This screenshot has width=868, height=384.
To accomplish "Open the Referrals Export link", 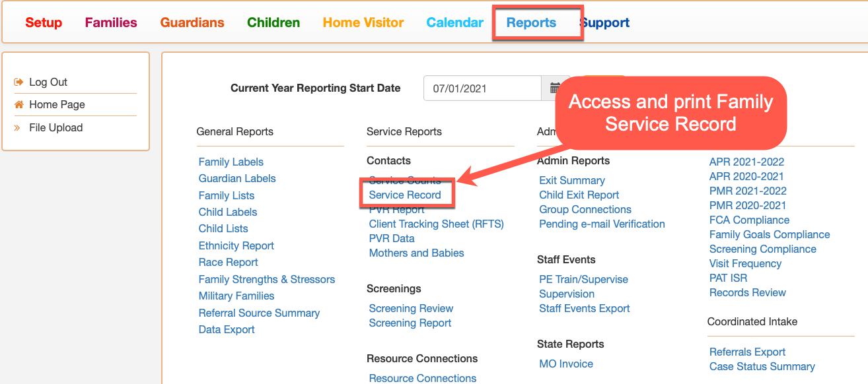I will click(748, 352).
